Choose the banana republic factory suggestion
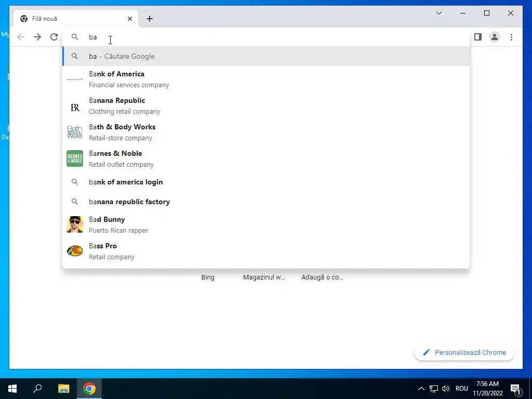 (266, 202)
